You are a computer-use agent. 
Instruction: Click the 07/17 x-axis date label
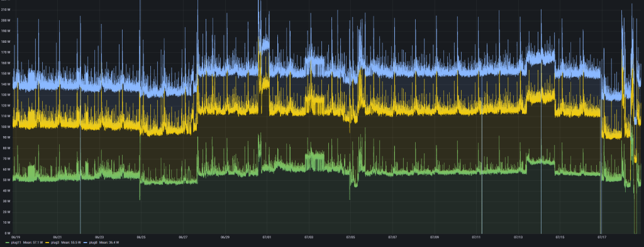pyautogui.click(x=602, y=237)
